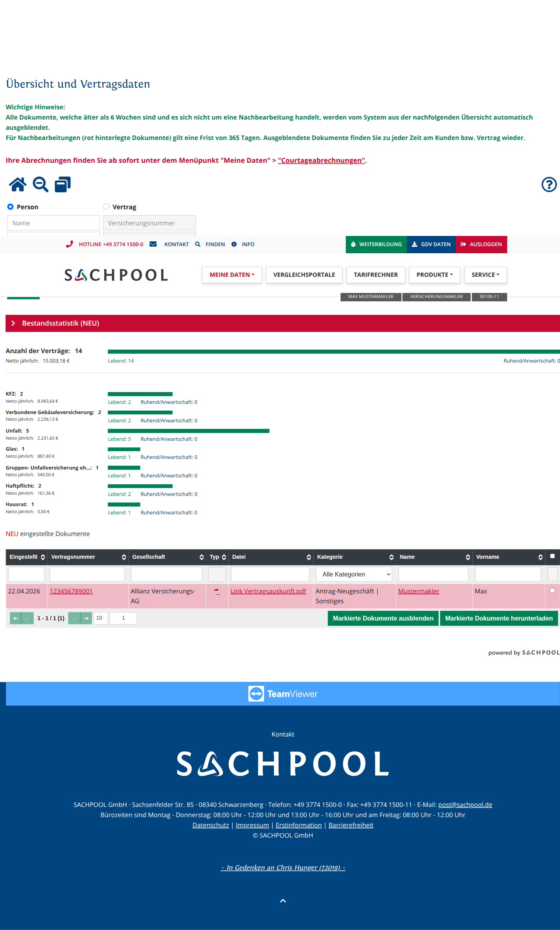Click the scroll-to-top chevron in the footer
This screenshot has width=560, height=930.
click(x=283, y=901)
